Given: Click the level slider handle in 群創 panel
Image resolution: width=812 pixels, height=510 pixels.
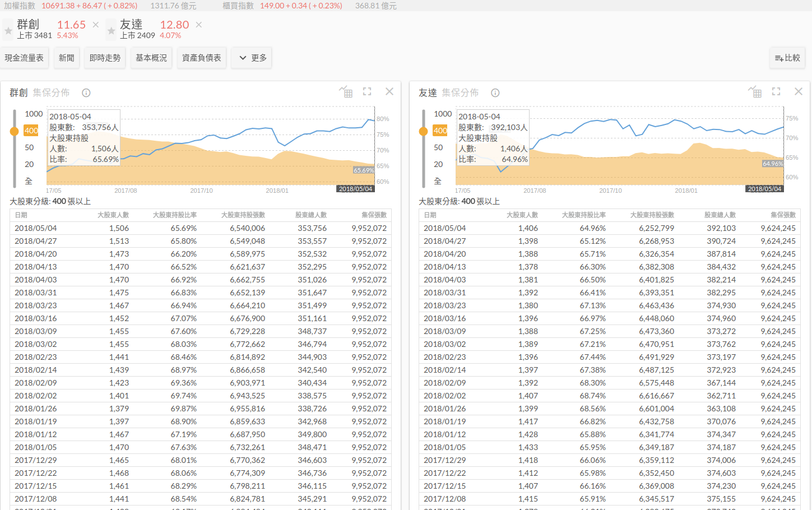Looking at the screenshot, I should coord(15,131).
